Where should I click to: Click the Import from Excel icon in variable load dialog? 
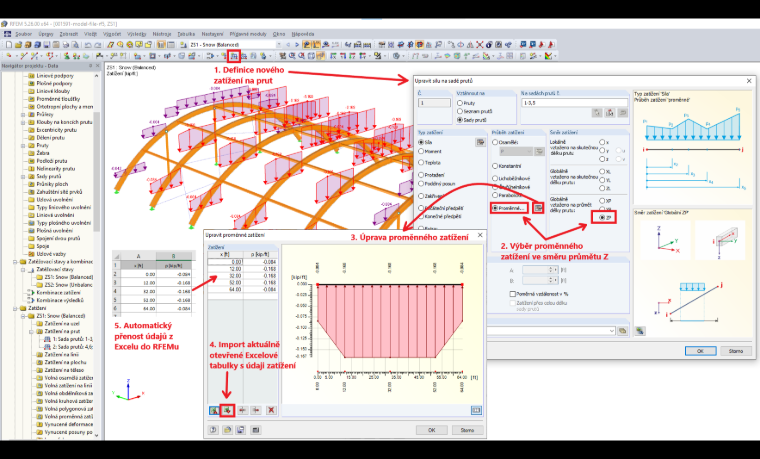(x=227, y=411)
